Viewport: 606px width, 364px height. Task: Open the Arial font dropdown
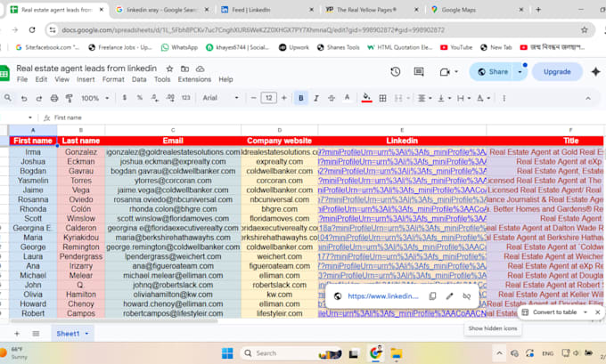click(x=221, y=98)
